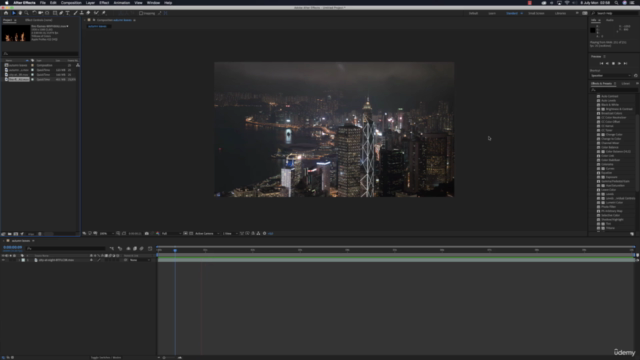The image size is (640, 360).
Task: Expand the city-at-night layer properties
Action: [19, 260]
